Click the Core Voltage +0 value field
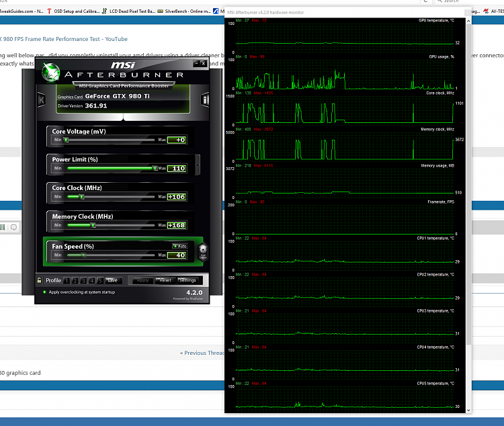Screen dimensions: 504x426 177,140
